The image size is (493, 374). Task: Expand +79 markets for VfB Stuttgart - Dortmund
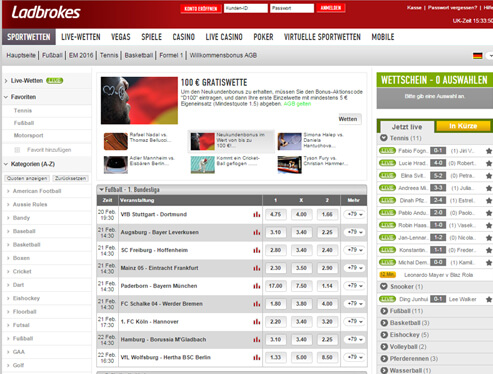click(355, 214)
